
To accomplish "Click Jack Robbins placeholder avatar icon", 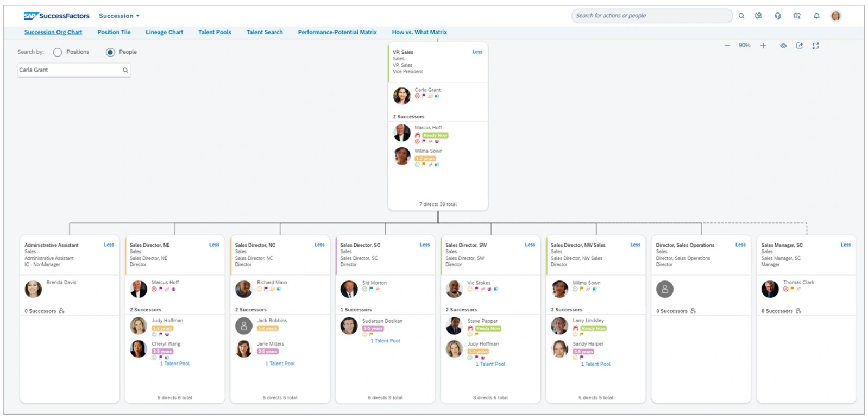I will [x=244, y=326].
